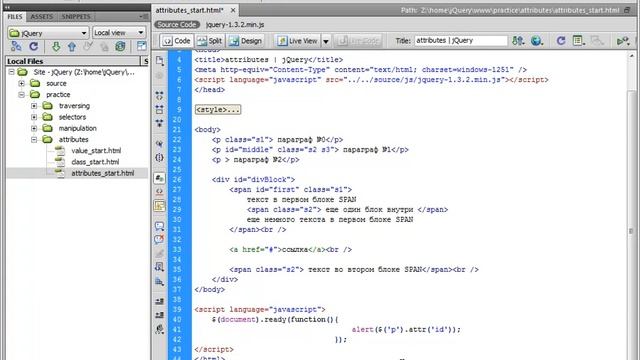Viewport: 640px width, 360px height.
Task: Switch to Design view
Action: coord(245,41)
